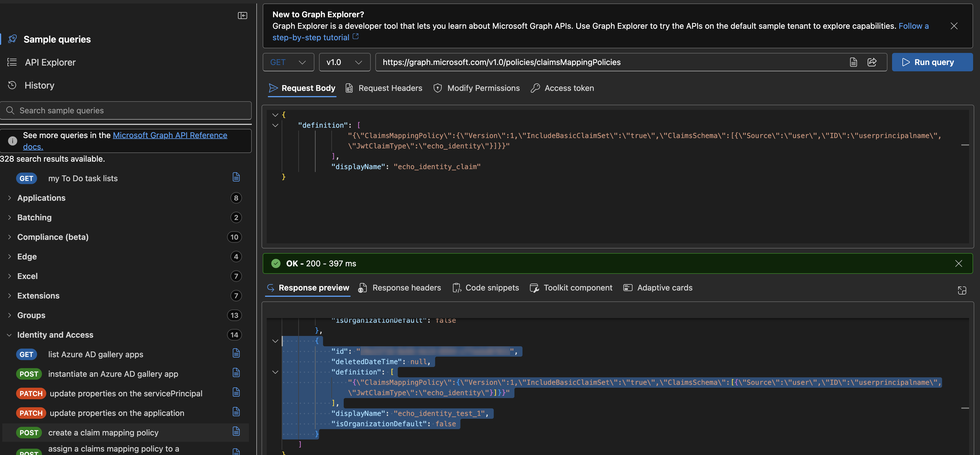Open the v1.0 version dropdown
The width and height of the screenshot is (980, 455).
click(x=344, y=62)
